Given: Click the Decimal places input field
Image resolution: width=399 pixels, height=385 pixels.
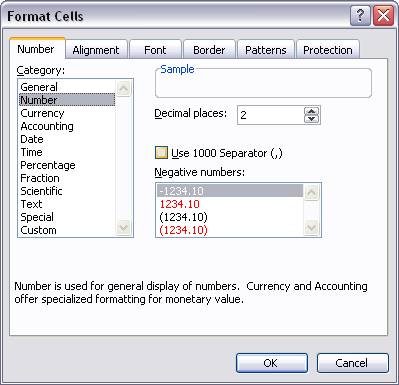Looking at the screenshot, I should coord(270,115).
